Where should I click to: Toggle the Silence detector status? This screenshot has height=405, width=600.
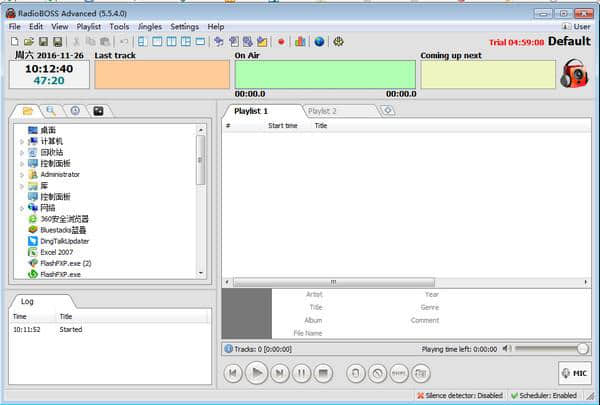click(x=459, y=395)
